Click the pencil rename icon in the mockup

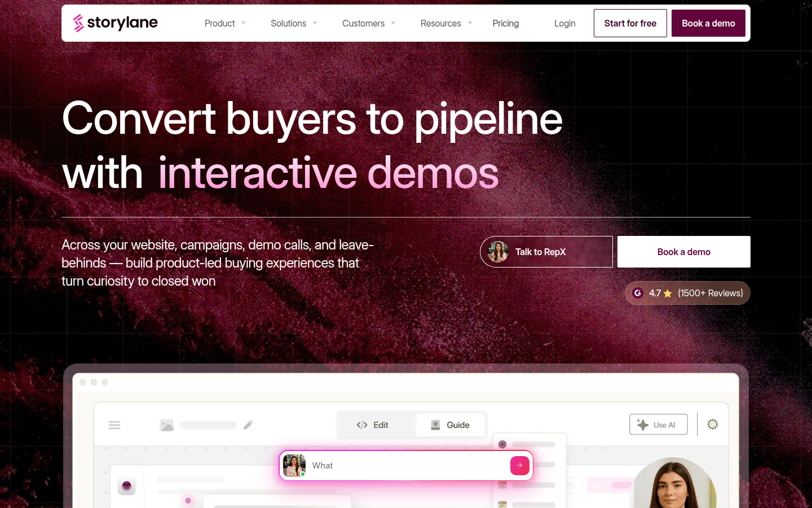(248, 425)
